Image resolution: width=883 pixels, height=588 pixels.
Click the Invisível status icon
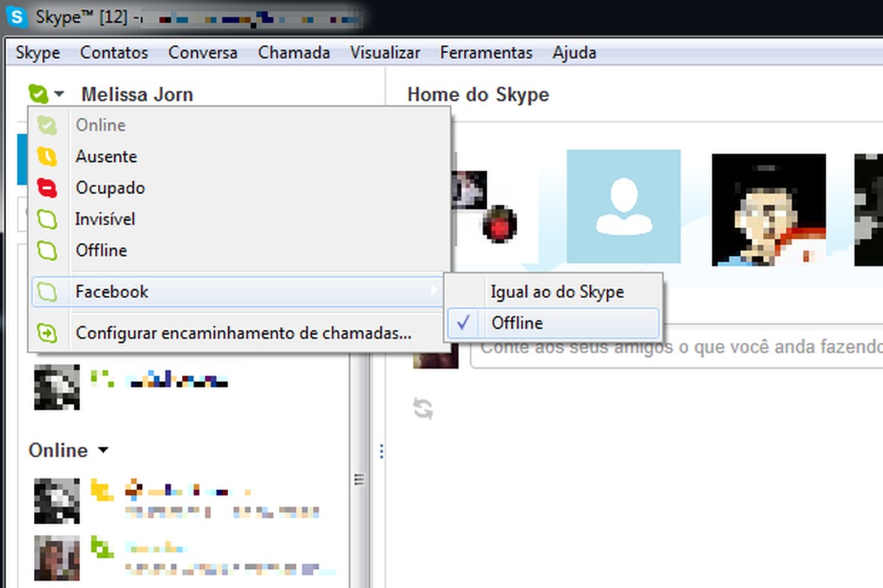(x=46, y=219)
